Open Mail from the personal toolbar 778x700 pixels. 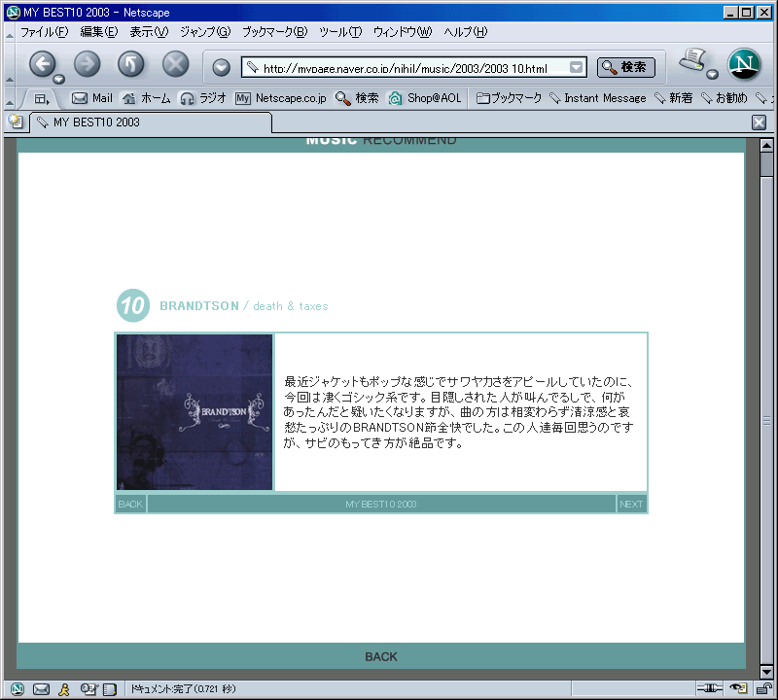tap(92, 98)
